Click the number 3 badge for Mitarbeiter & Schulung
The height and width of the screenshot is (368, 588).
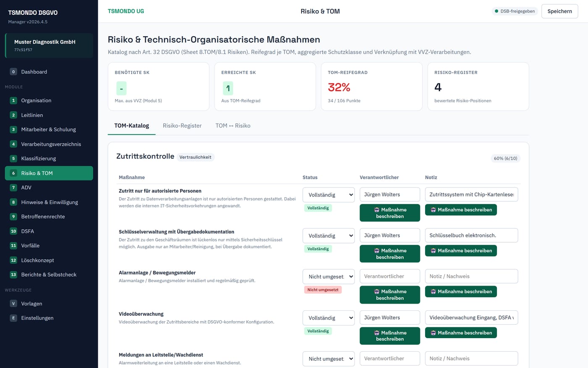tap(13, 130)
